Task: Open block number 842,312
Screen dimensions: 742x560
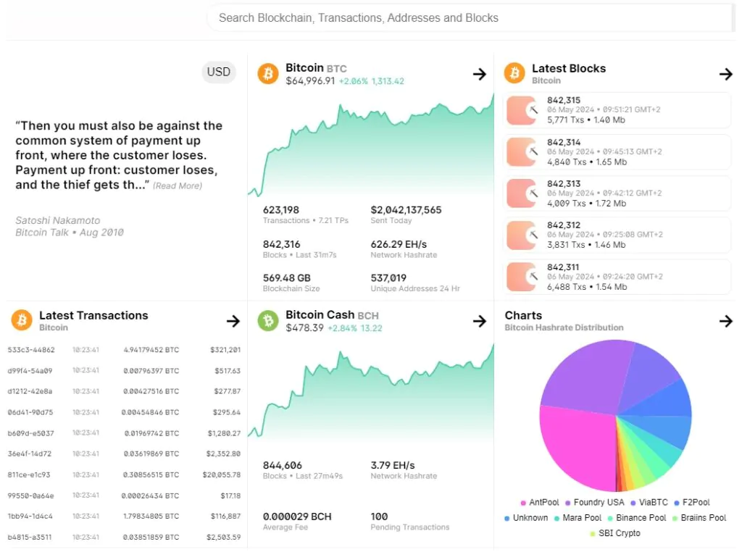Action: point(564,225)
